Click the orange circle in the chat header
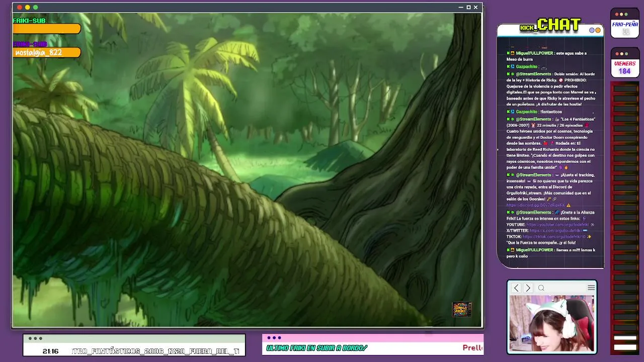Image resolution: width=644 pixels, height=362 pixels. 598,30
